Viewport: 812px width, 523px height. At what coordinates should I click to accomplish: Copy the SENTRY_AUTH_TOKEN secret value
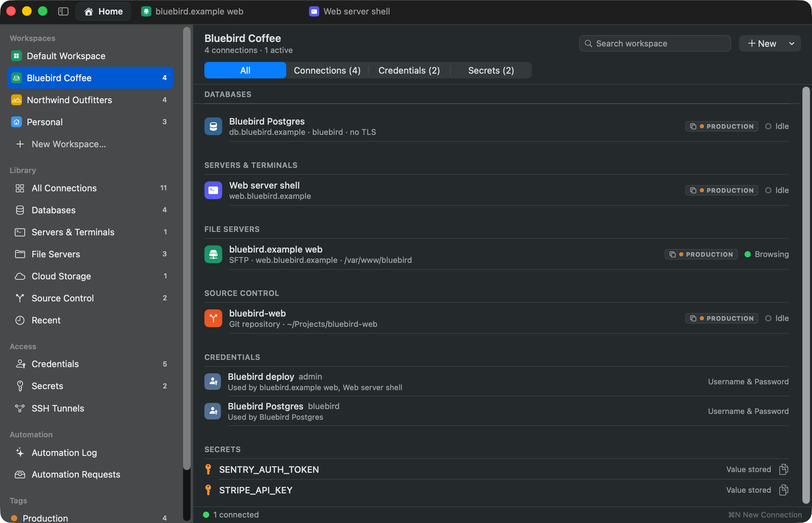click(x=783, y=469)
